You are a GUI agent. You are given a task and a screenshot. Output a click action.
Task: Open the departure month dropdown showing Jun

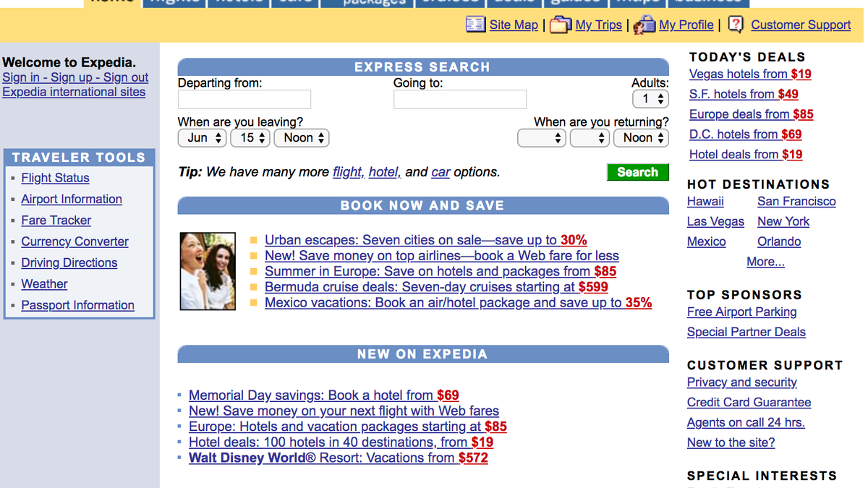coord(202,137)
